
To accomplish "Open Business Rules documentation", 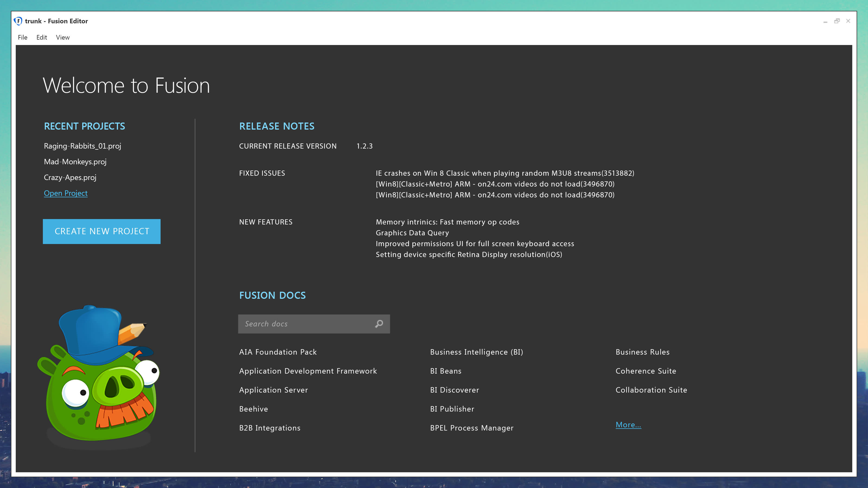I will (x=643, y=352).
